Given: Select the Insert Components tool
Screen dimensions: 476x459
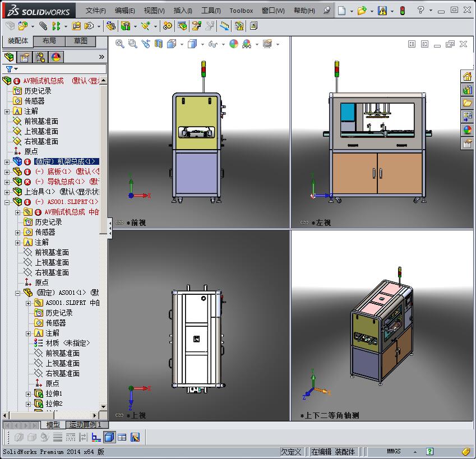Looking at the screenshot, I should pos(21,26).
